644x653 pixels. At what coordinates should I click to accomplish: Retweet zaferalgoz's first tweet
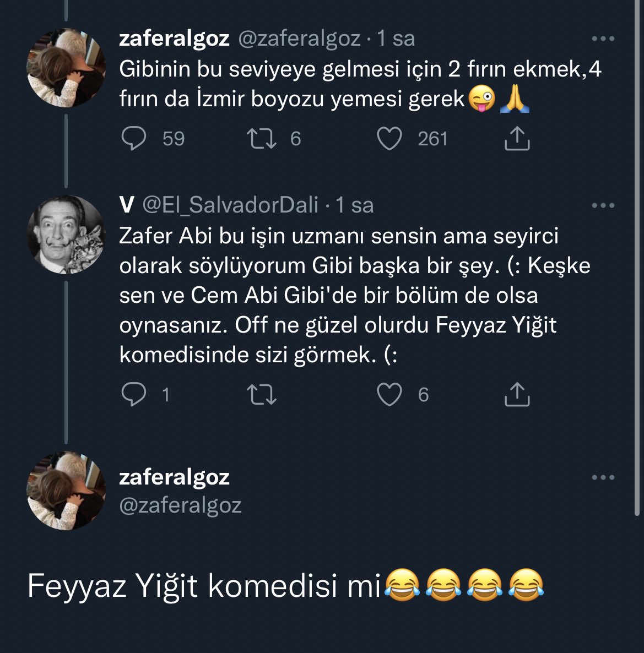262,139
